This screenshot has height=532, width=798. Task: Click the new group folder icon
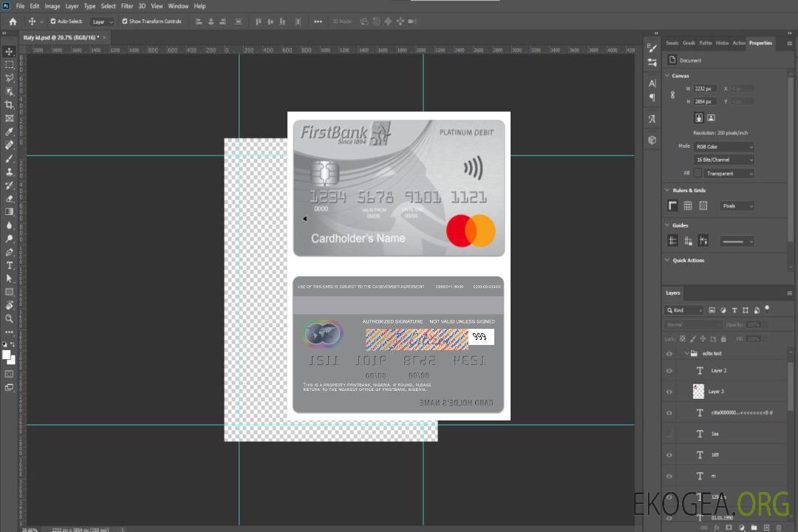(754, 528)
